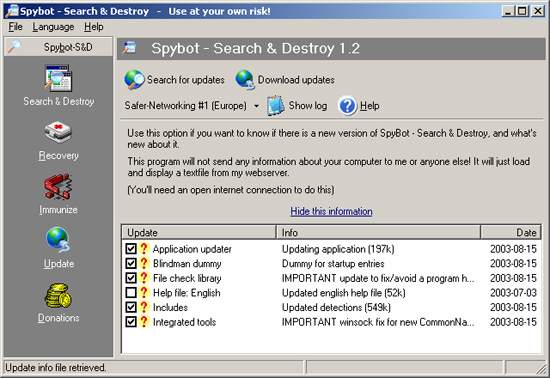
Task: Click the Dummy for startup entries info cell
Action: 333,264
